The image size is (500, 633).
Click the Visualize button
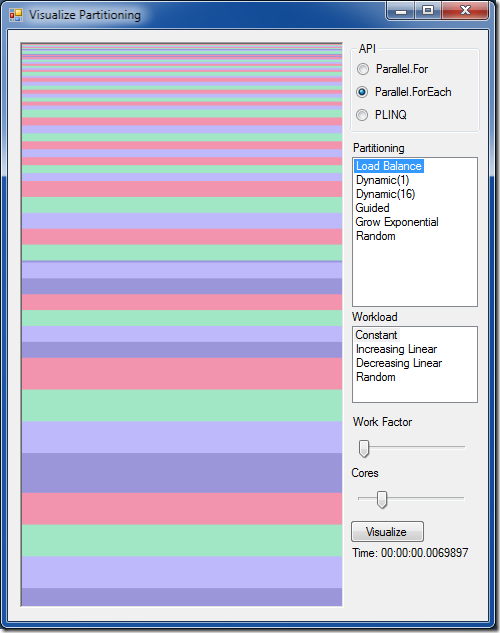coord(387,532)
